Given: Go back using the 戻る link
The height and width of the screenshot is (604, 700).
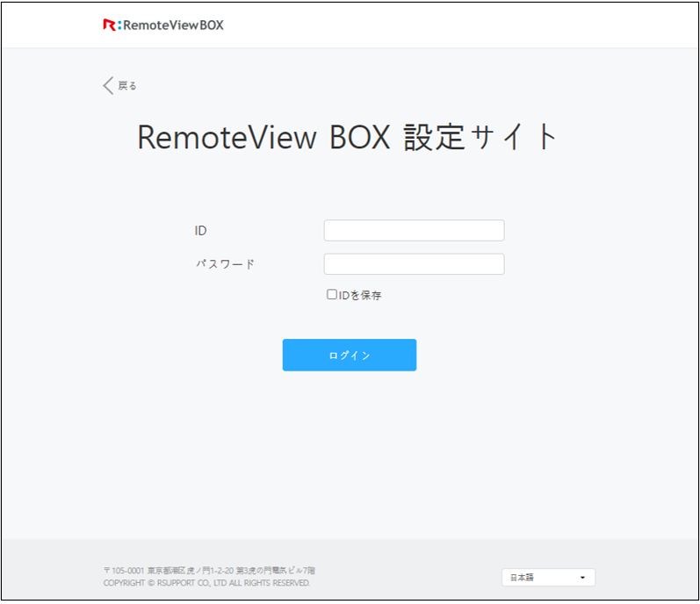Looking at the screenshot, I should (119, 85).
